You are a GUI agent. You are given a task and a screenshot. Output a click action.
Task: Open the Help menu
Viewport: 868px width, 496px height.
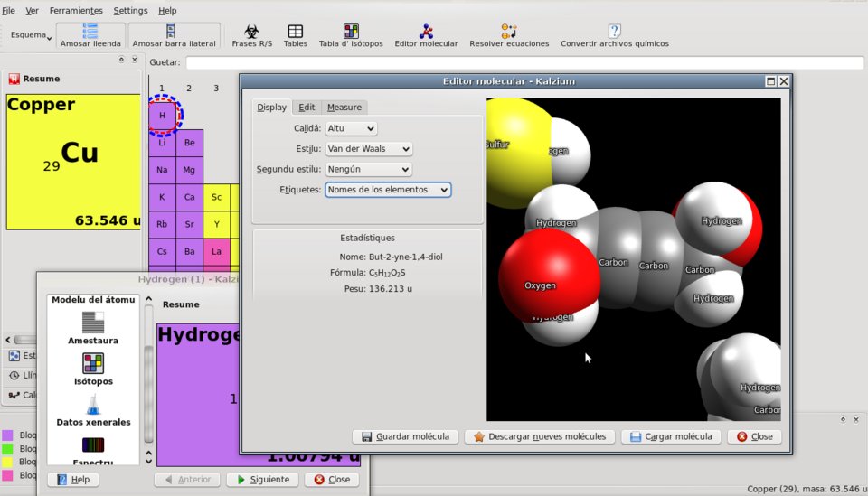[x=167, y=11]
